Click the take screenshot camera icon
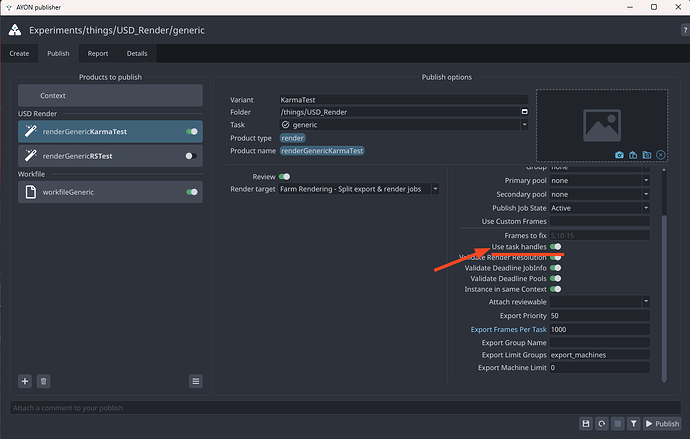The width and height of the screenshot is (690, 439). tap(620, 155)
